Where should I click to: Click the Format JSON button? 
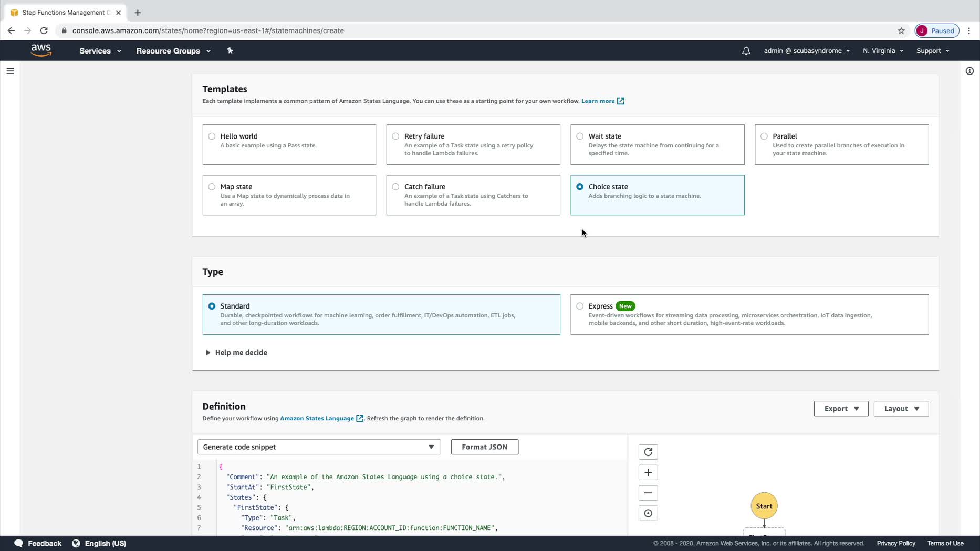coord(484,447)
